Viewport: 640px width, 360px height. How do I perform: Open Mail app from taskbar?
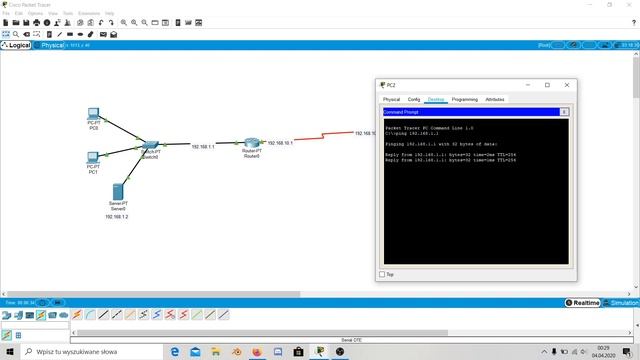pos(195,351)
